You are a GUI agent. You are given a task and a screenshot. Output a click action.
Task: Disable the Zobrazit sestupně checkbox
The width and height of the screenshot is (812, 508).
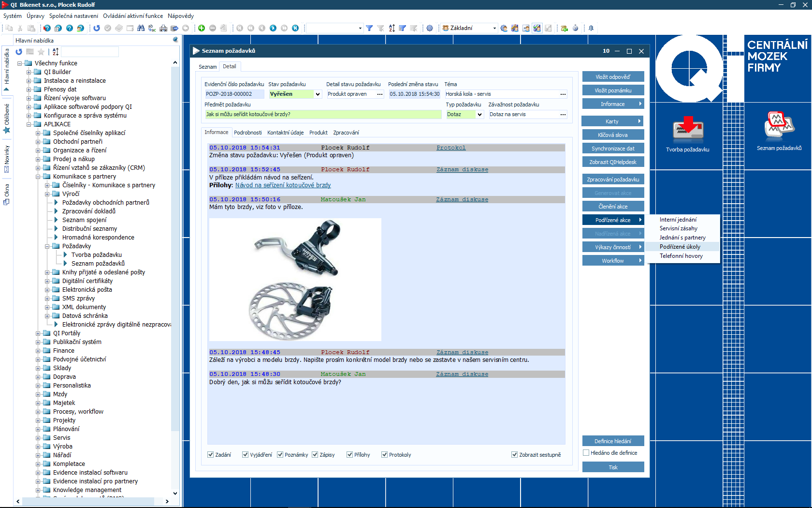click(x=514, y=455)
